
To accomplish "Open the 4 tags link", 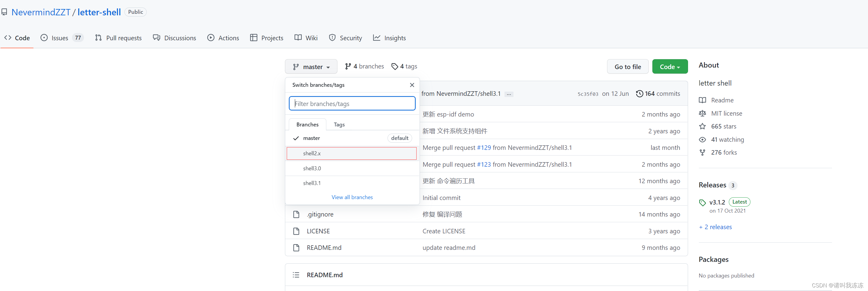I will pyautogui.click(x=404, y=66).
